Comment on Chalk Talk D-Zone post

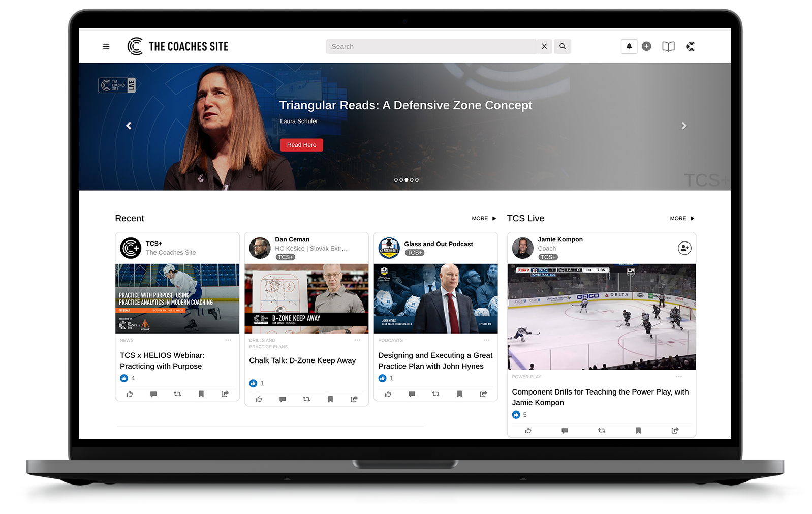283,399
